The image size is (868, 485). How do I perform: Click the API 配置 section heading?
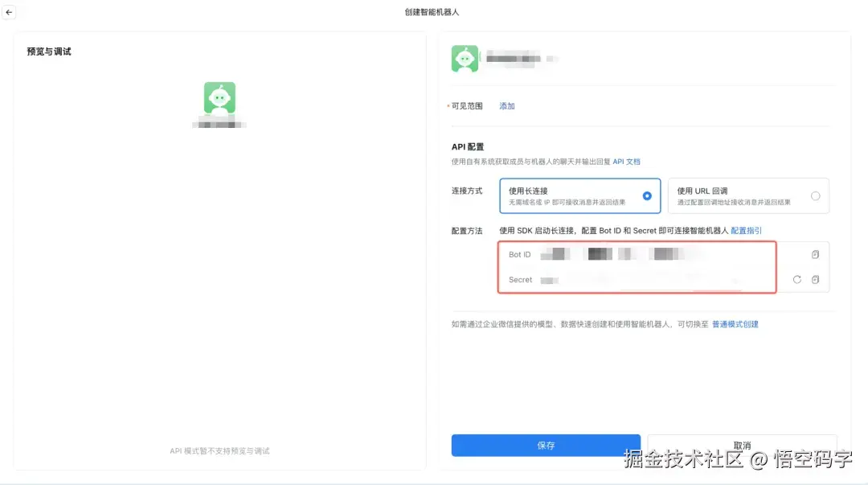click(467, 146)
